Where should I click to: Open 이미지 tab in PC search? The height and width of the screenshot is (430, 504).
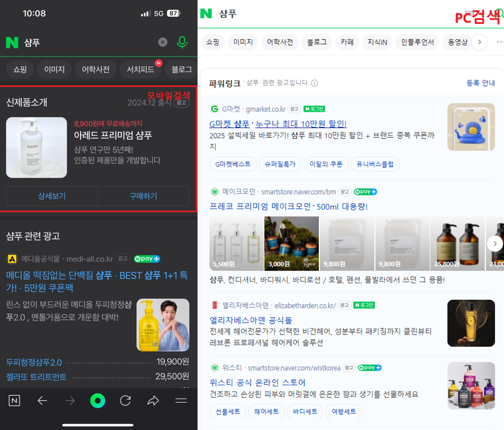(243, 42)
